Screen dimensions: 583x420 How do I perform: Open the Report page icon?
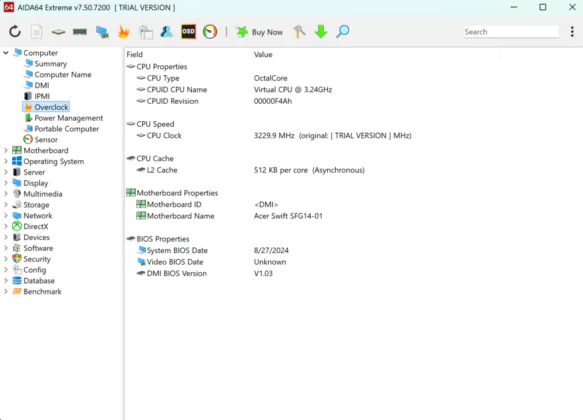click(x=36, y=32)
